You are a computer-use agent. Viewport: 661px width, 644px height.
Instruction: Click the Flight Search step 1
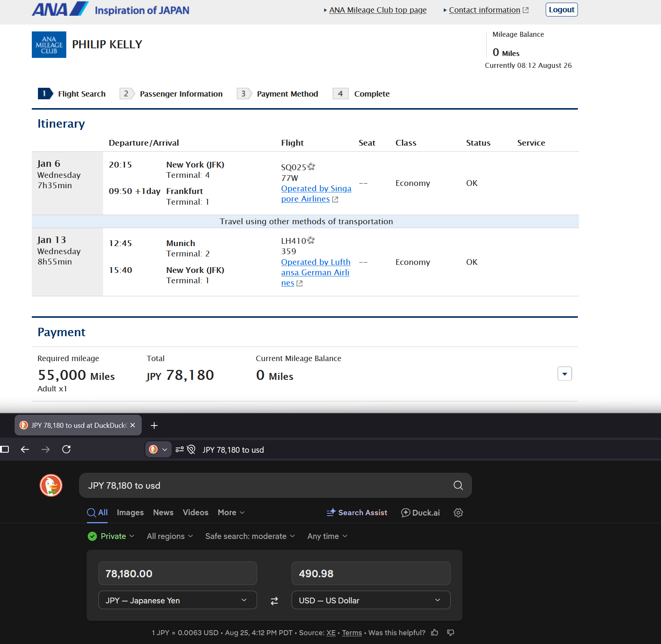click(x=72, y=94)
